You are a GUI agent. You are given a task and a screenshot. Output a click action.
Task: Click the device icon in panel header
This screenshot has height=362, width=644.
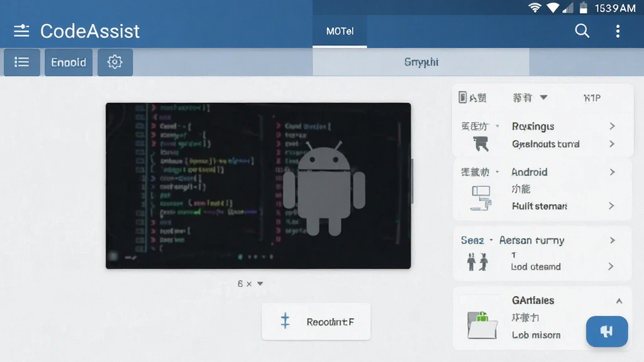point(462,97)
